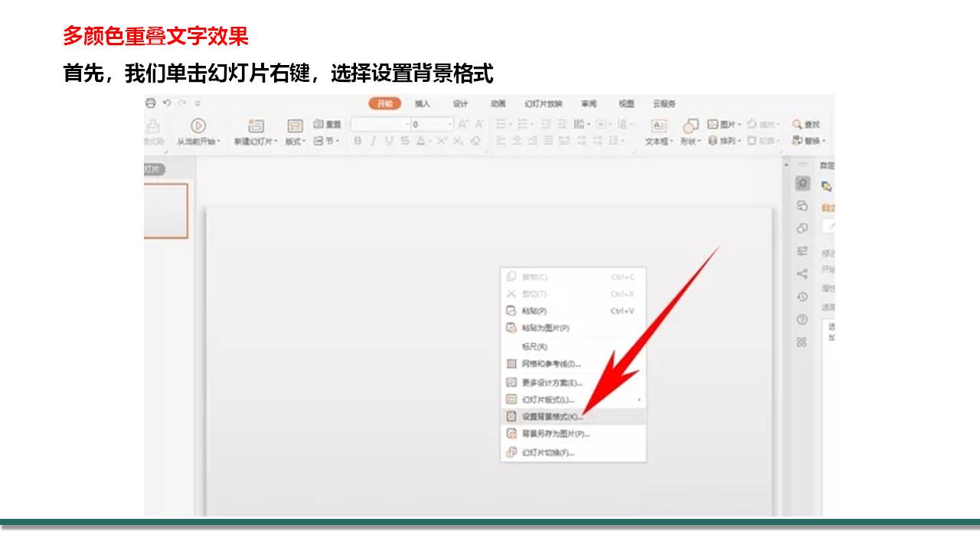
Task: Click the share icon in right sidebar
Action: (802, 274)
